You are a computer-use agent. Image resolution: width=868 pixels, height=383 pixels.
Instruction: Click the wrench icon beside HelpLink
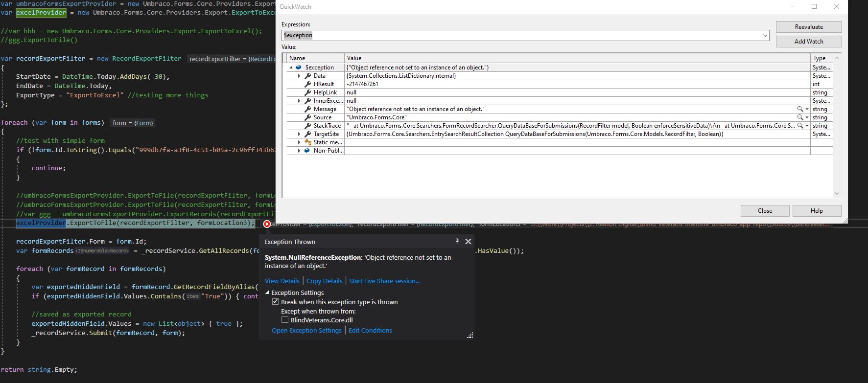click(307, 92)
